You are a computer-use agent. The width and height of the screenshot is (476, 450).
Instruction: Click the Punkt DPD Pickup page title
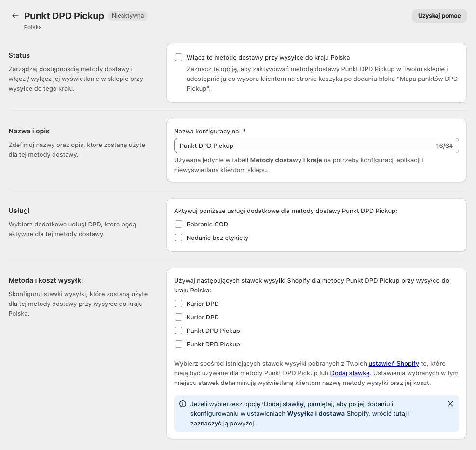64,16
